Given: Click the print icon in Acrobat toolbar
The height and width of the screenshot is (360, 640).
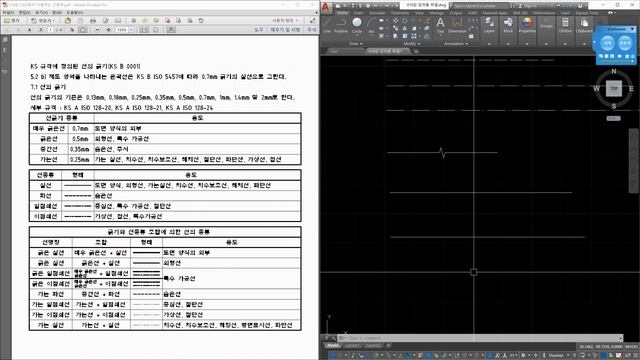Looking at the screenshot, I should point(93,20).
